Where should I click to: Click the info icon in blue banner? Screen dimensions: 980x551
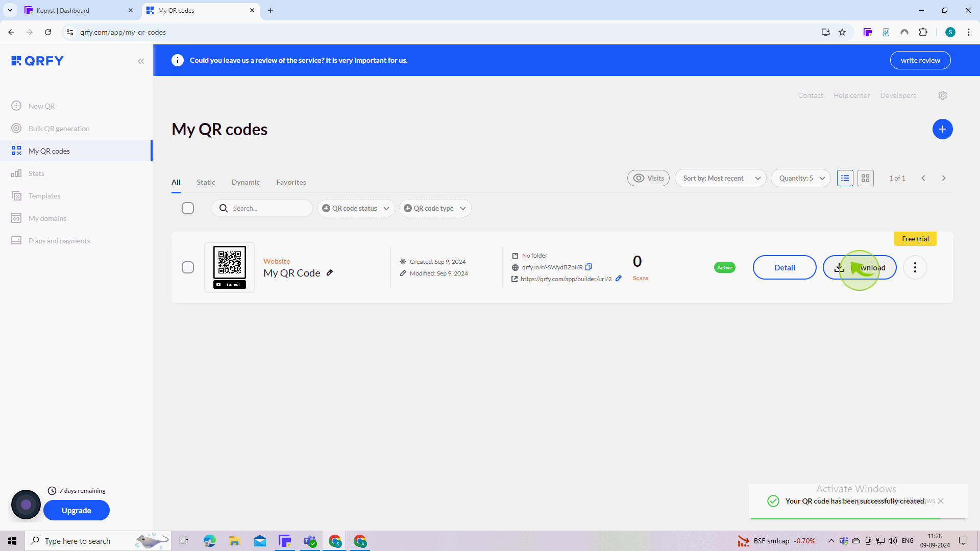click(x=177, y=60)
